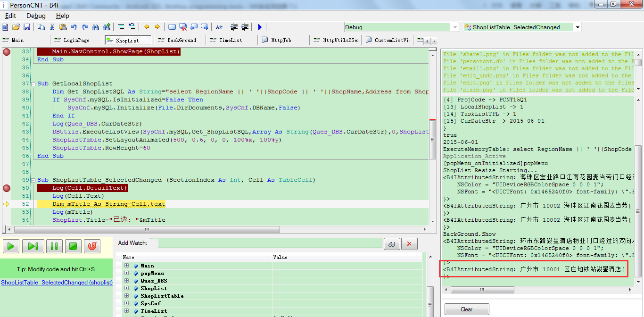
Task: Open the ShopListTable_SelectedChanged sub dropdown
Action: (578, 27)
